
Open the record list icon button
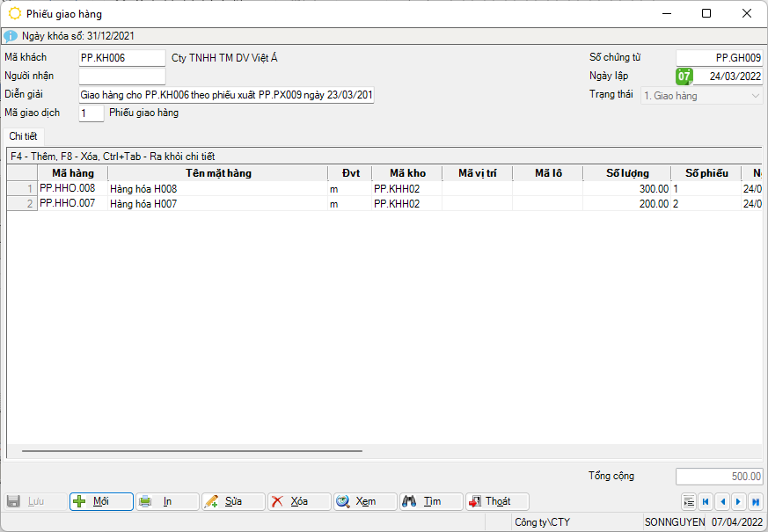689,501
